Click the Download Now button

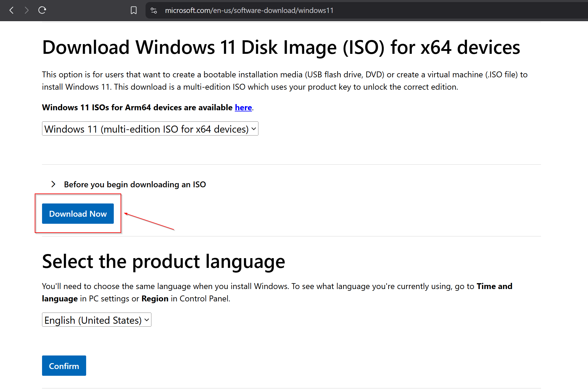78,214
